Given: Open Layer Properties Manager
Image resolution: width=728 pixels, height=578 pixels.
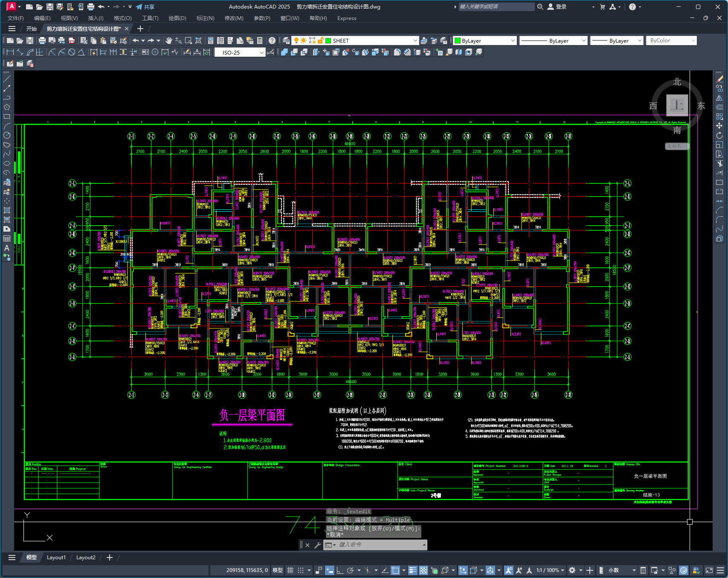Looking at the screenshot, I should pyautogui.click(x=286, y=41).
